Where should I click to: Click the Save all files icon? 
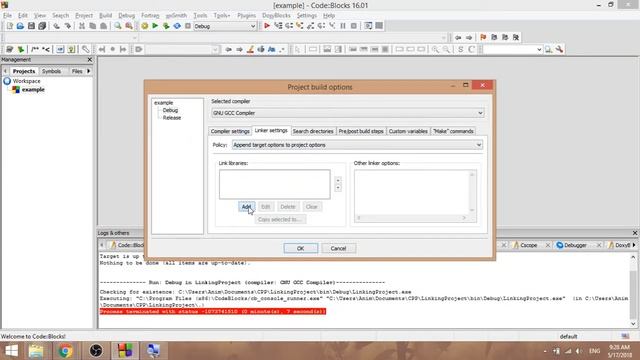pyautogui.click(x=42, y=26)
